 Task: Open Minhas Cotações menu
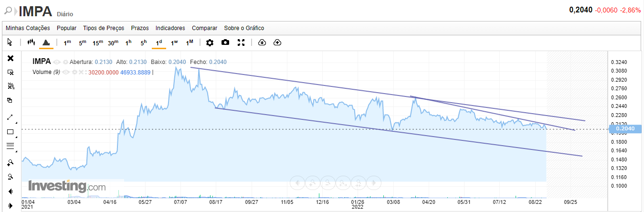pyautogui.click(x=28, y=28)
